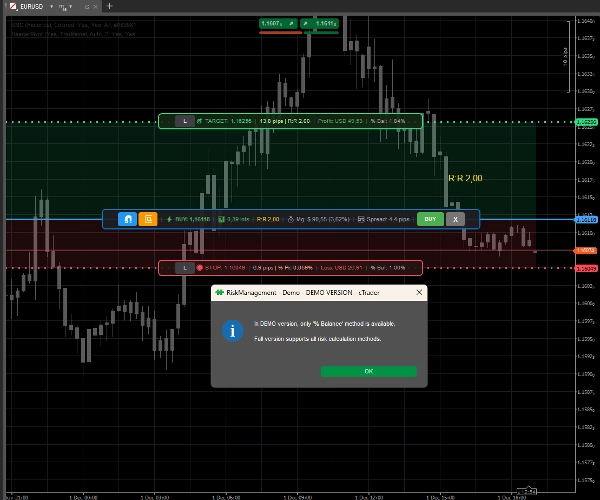Click the orange copy icon on entry bar
The width and height of the screenshot is (600, 500).
[x=148, y=219]
